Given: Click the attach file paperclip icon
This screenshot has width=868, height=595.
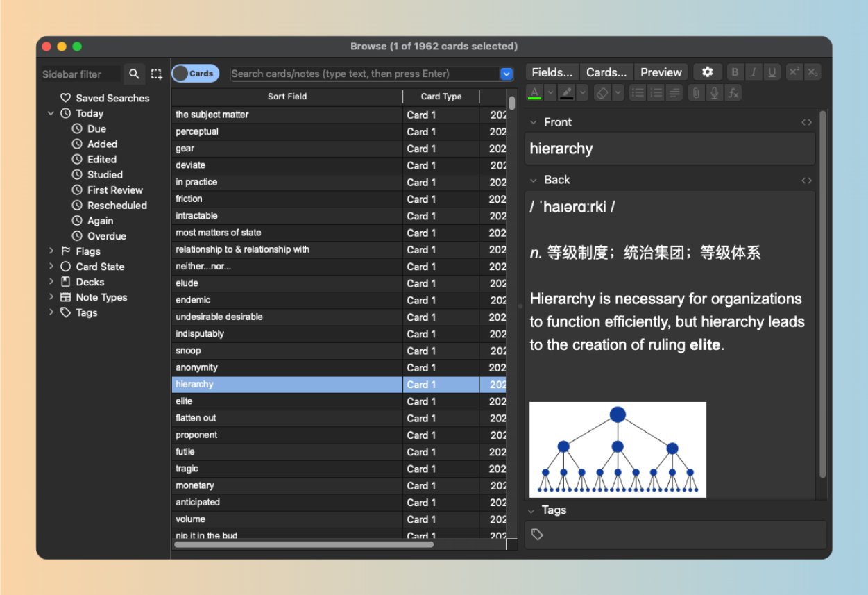Looking at the screenshot, I should click(x=696, y=92).
